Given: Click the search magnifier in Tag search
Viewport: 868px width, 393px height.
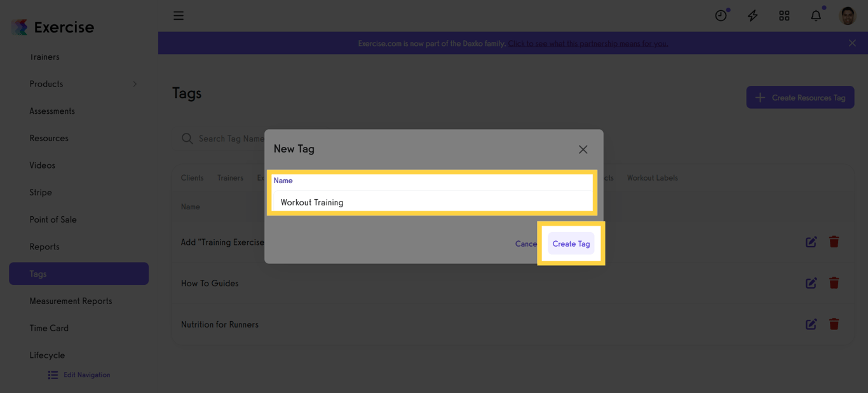Looking at the screenshot, I should (187, 138).
